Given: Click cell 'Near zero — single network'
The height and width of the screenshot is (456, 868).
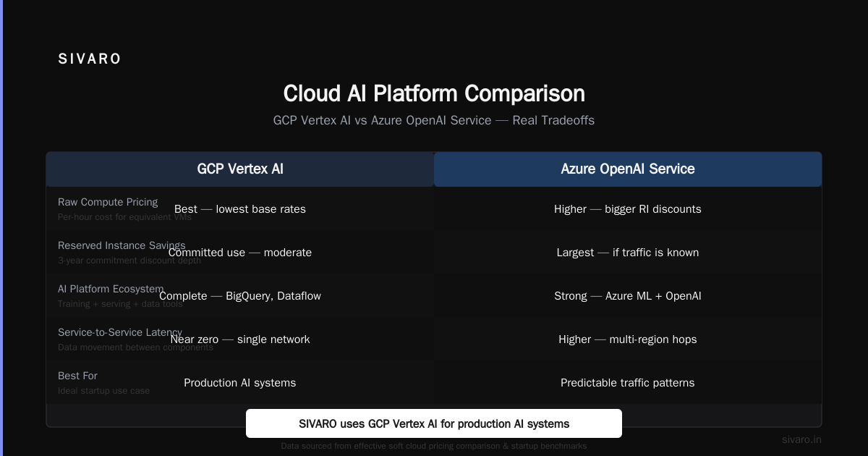Looking at the screenshot, I should coord(240,339).
